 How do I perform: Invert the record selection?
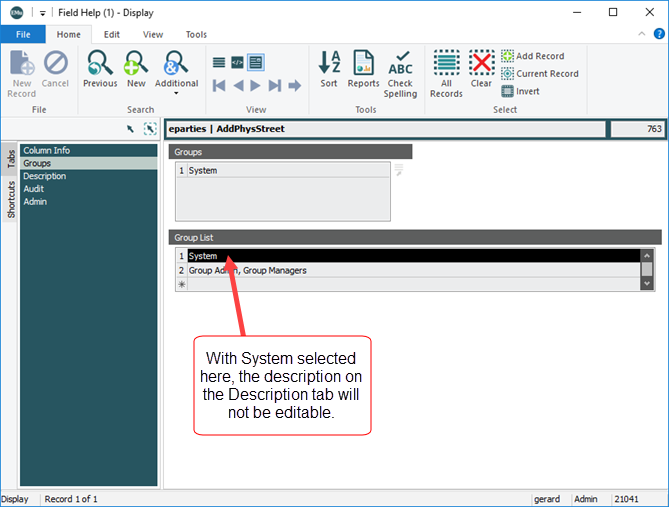point(521,91)
